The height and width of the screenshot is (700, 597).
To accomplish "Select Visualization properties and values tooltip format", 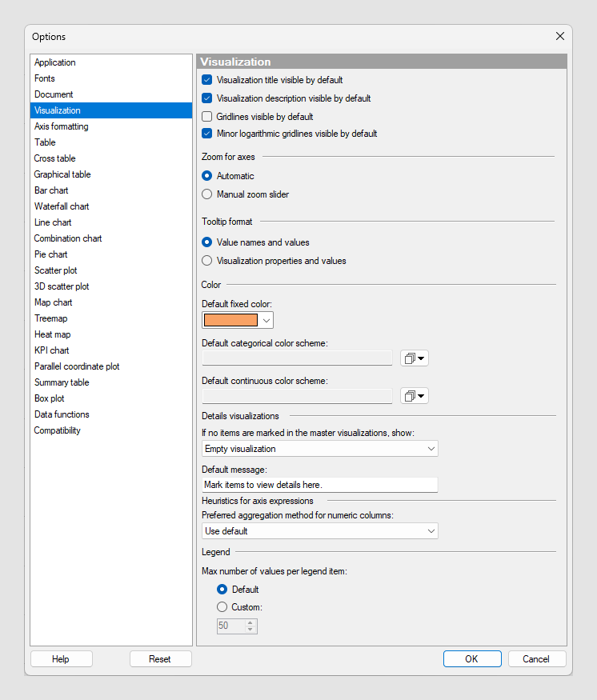I will click(x=206, y=261).
